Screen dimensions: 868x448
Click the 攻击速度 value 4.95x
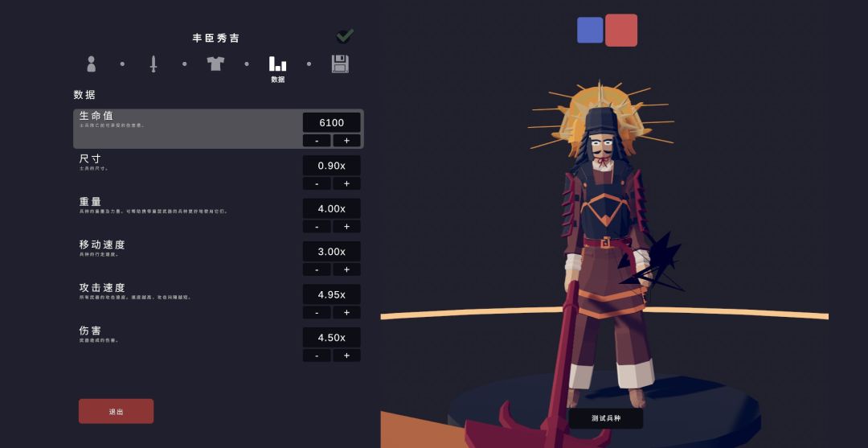pyautogui.click(x=332, y=294)
